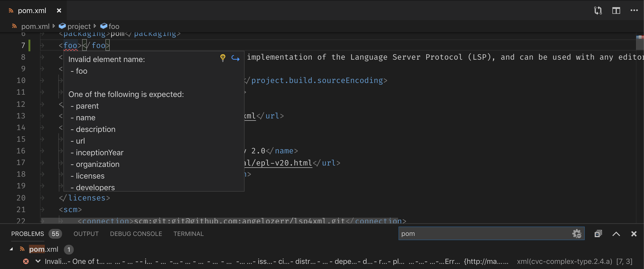644x269 pixels.
Task: Close the pom.xml editor tab
Action: 59,10
